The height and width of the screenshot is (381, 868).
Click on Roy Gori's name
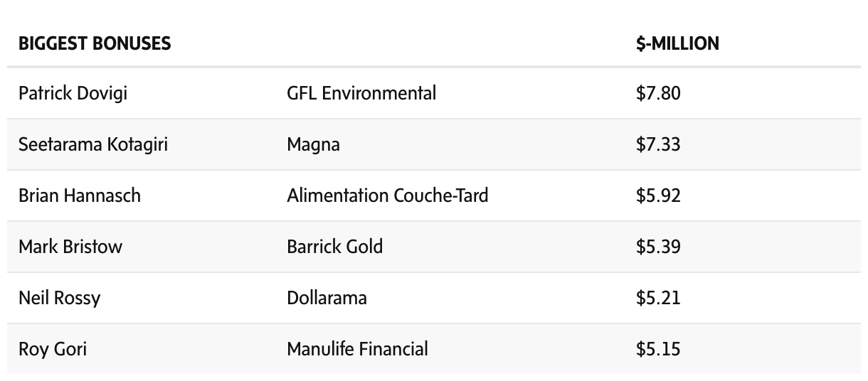[53, 349]
